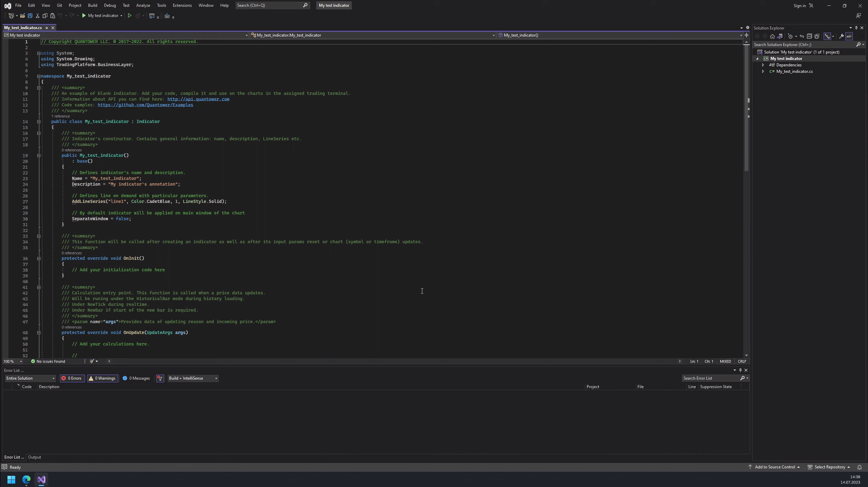Toggle the 0 Warnings filter
The width and height of the screenshot is (868, 487).
(x=102, y=378)
